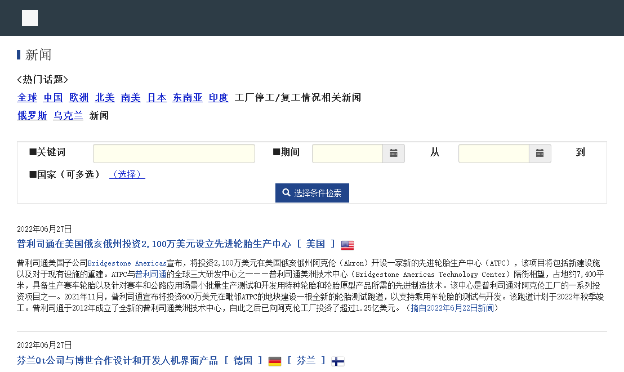
Task: Open the 北美 hot topic link
Action: coord(105,97)
